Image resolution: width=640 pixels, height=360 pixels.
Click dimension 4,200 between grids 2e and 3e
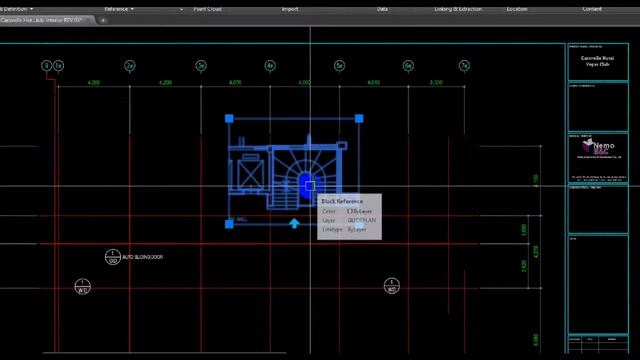pos(165,82)
